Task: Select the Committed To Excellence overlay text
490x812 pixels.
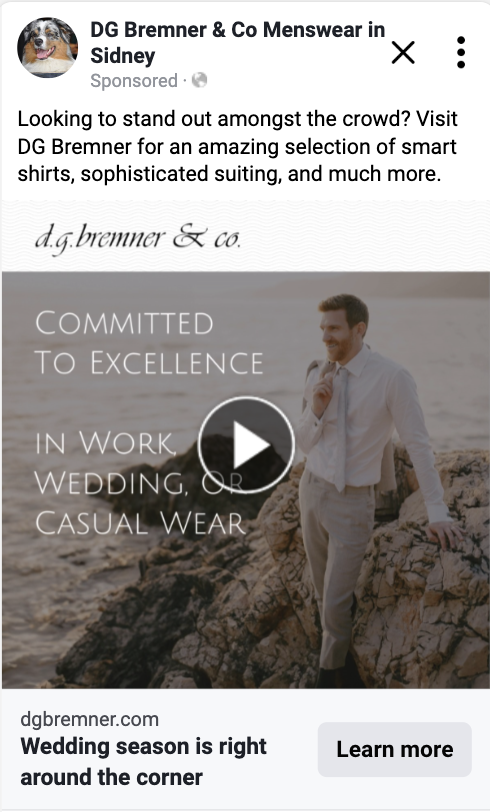Action: (x=149, y=342)
